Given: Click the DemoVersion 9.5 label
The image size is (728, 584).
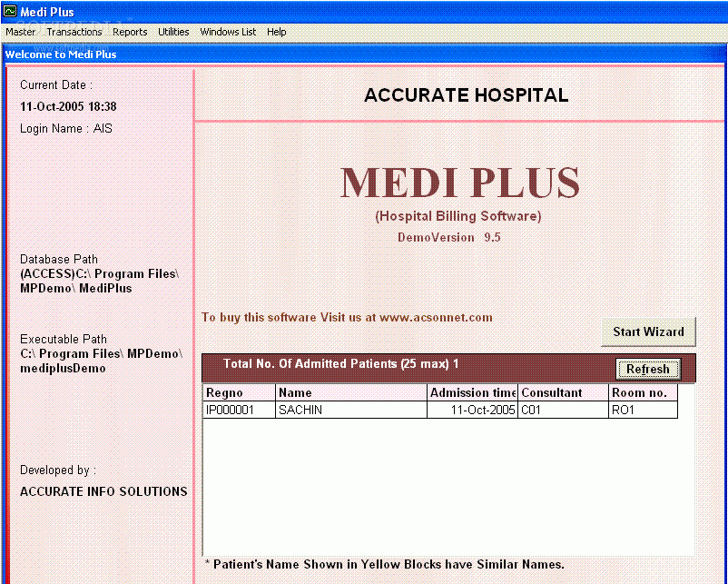Looking at the screenshot, I should [449, 237].
